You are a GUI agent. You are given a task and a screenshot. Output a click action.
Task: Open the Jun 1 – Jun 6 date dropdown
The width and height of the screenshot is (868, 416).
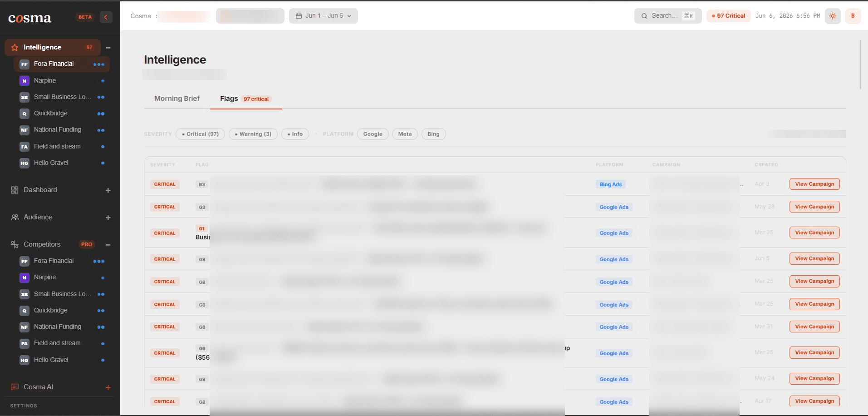pos(323,16)
